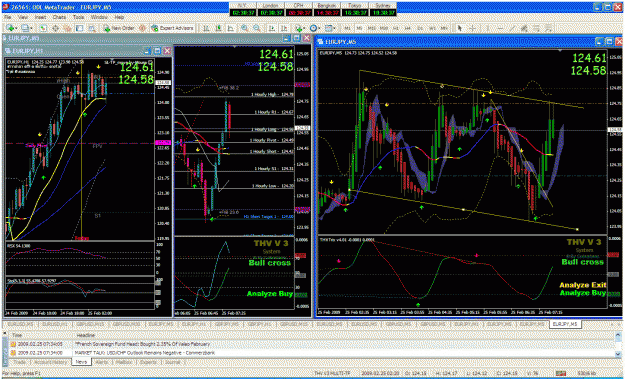Open the Insert menu
This screenshot has height=379, width=625.
pyautogui.click(x=41, y=18)
